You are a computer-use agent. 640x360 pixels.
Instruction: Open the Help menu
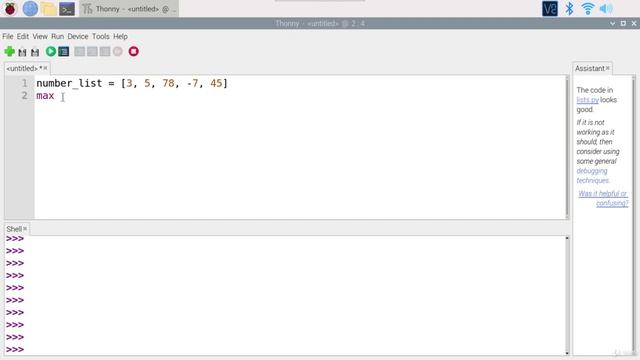(120, 36)
